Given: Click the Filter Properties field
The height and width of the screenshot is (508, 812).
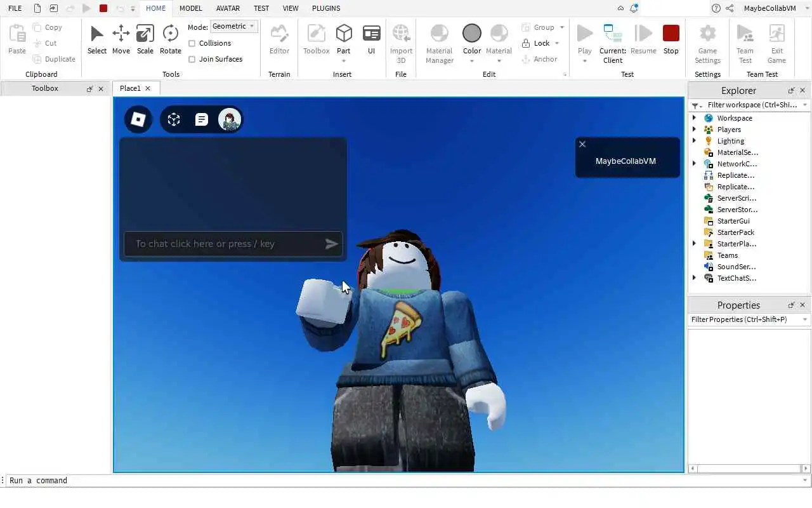Looking at the screenshot, I should click(x=749, y=319).
